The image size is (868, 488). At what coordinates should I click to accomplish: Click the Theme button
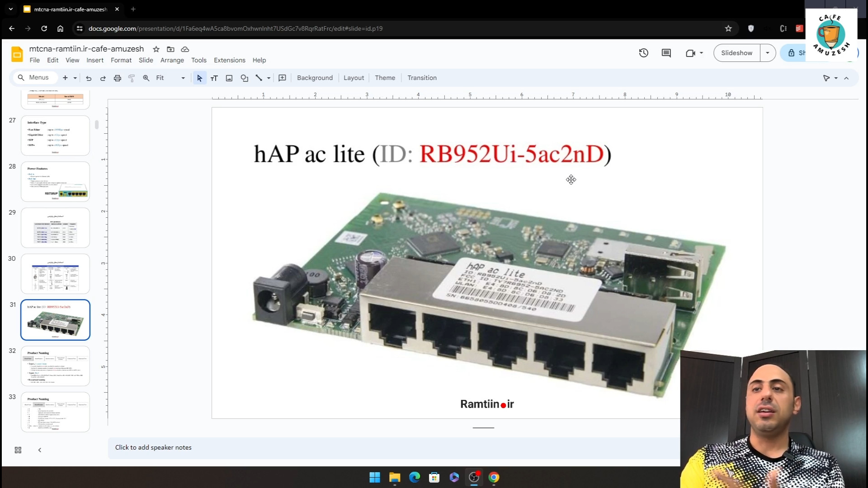pyautogui.click(x=385, y=78)
